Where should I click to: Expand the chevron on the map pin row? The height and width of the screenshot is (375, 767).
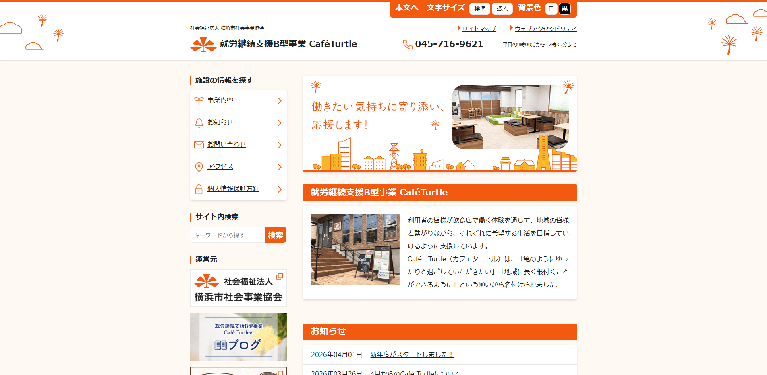click(x=279, y=167)
